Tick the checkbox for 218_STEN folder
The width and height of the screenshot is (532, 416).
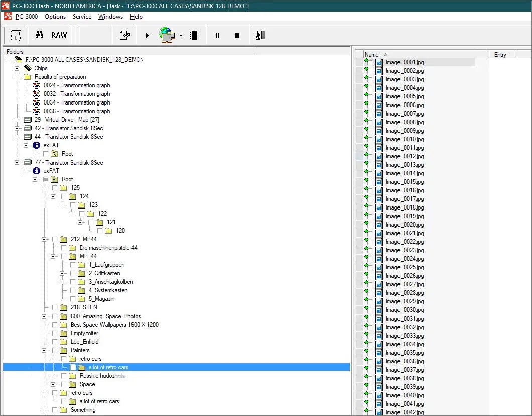click(x=55, y=307)
